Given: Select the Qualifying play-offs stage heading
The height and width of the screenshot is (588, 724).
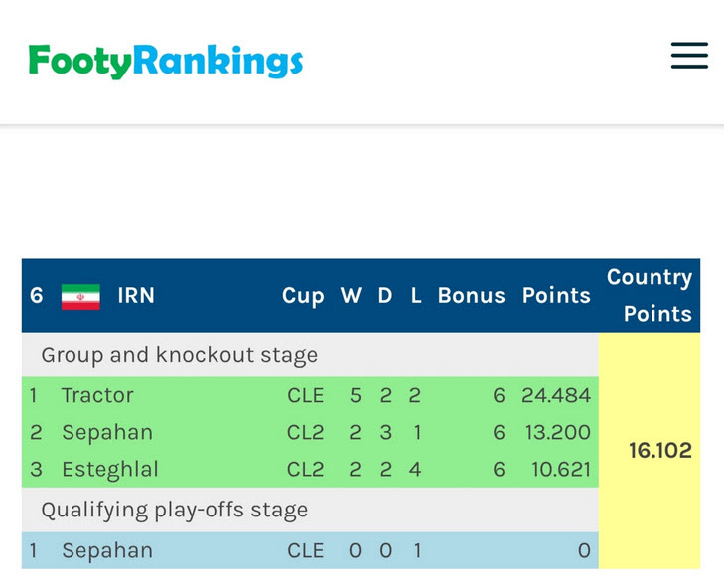Looking at the screenshot, I should (175, 511).
